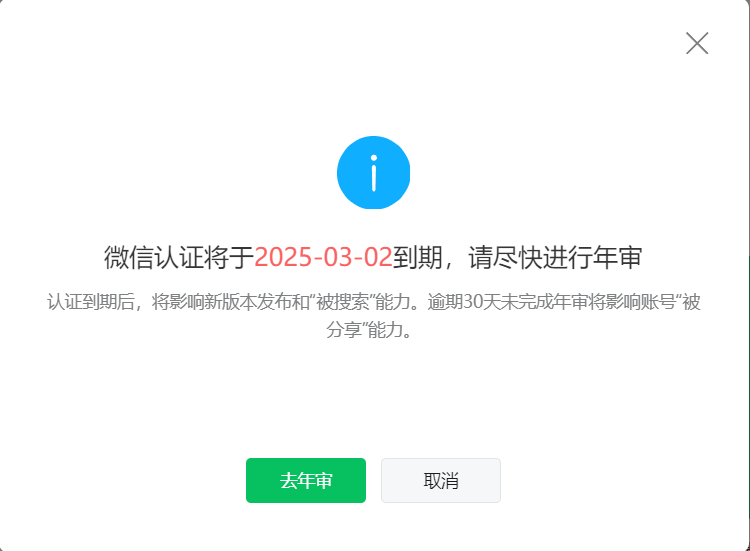Click the words 影响账号 in the description
750x551 pixels.
[x=640, y=302]
